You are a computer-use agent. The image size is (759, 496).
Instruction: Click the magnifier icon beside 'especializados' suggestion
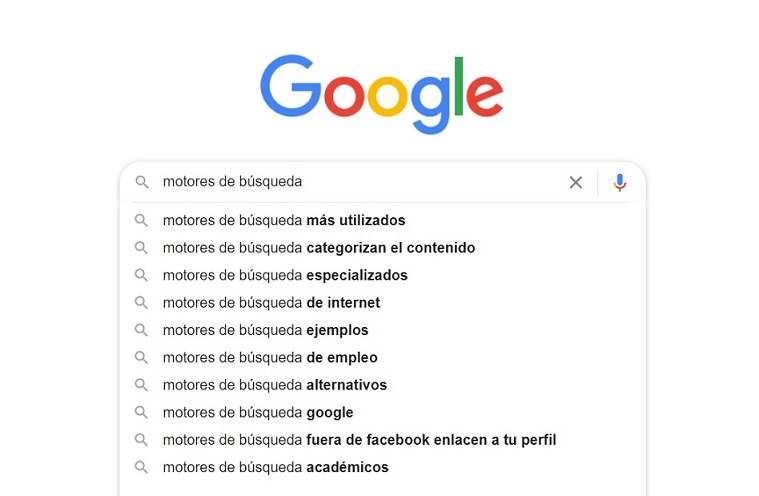click(x=141, y=275)
